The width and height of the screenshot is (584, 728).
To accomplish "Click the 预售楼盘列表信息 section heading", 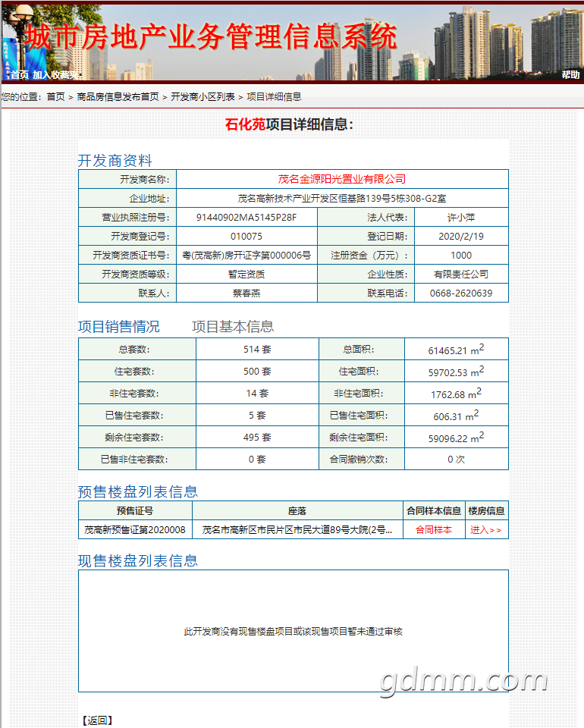I will click(138, 491).
